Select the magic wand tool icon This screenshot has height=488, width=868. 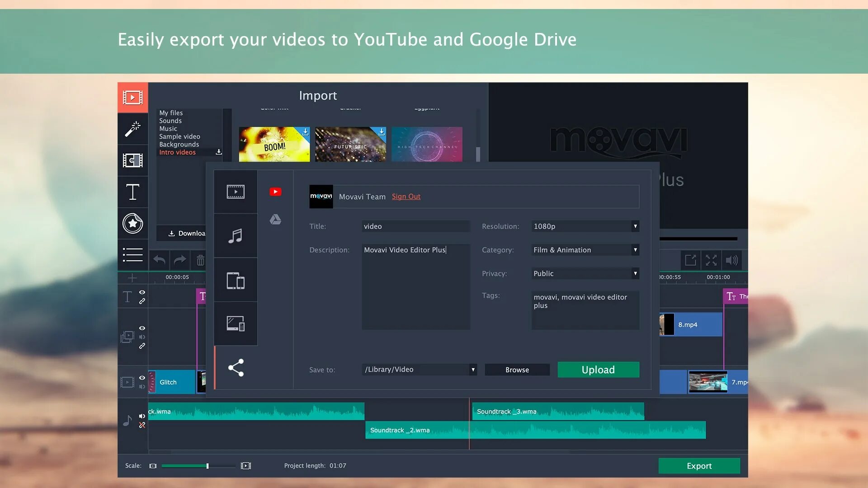point(132,127)
